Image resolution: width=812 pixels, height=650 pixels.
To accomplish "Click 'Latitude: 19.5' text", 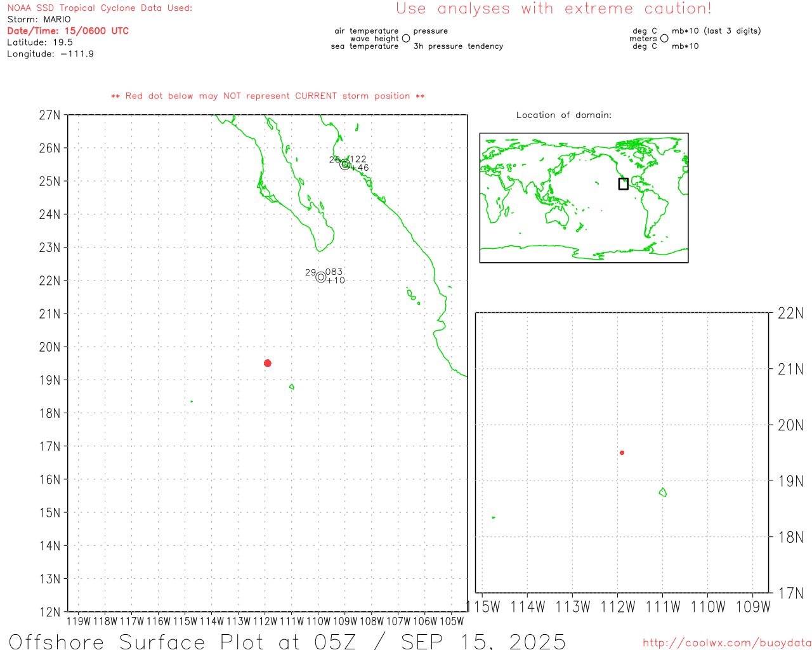I will pyautogui.click(x=40, y=43).
